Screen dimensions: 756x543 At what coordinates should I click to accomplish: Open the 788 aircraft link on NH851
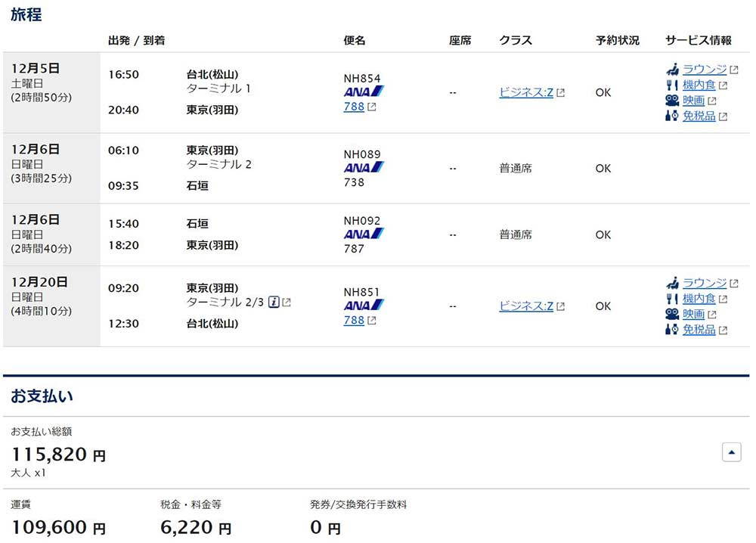[354, 321]
